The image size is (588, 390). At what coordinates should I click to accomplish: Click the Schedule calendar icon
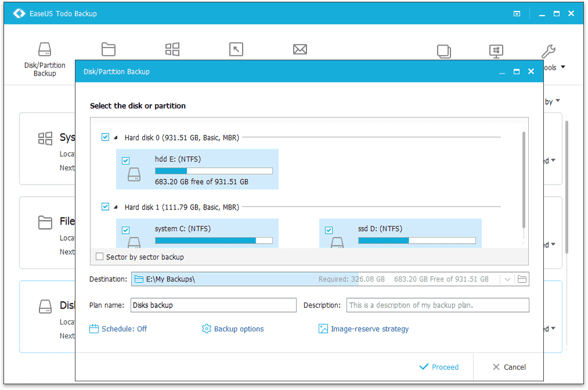[94, 329]
